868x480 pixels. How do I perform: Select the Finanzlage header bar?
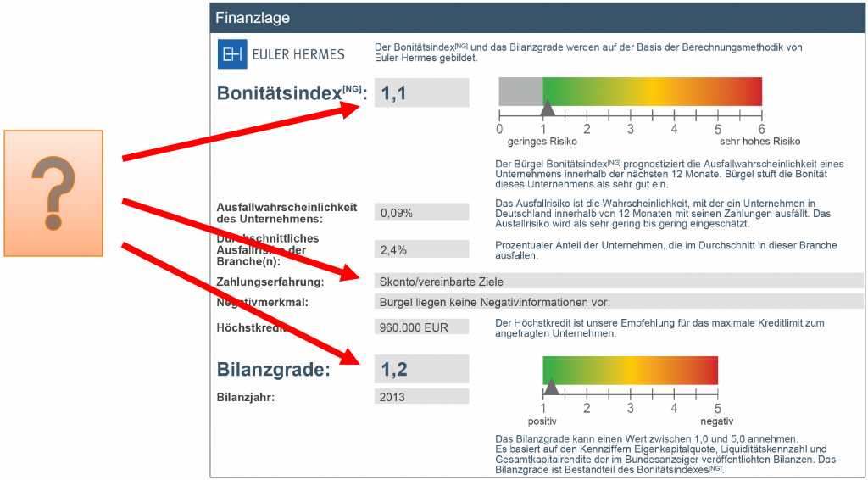[x=537, y=17]
